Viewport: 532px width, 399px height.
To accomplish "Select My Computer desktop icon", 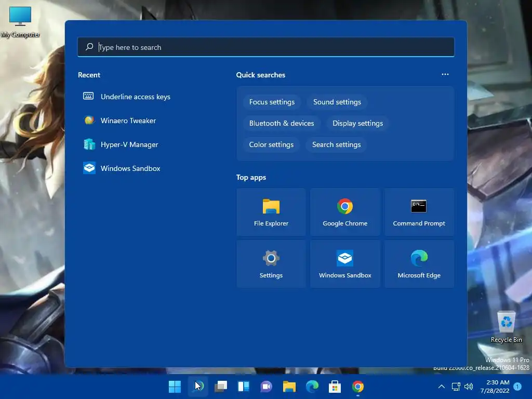I will coord(20,22).
